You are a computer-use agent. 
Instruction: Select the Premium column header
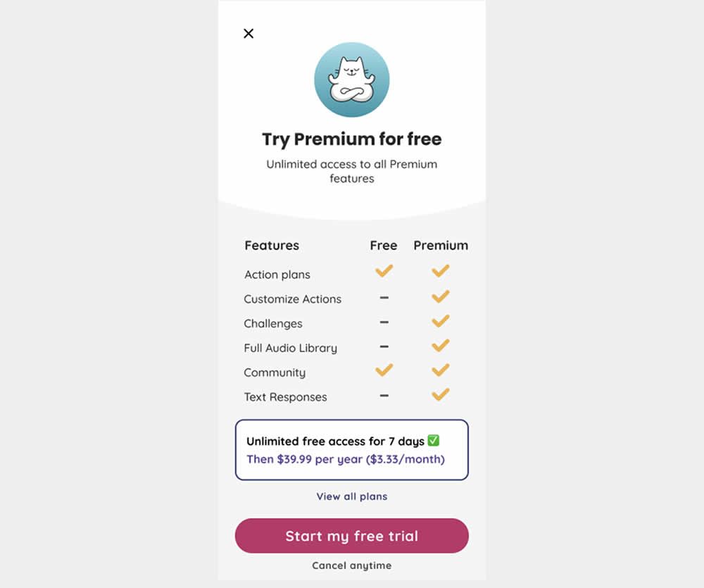click(x=441, y=246)
